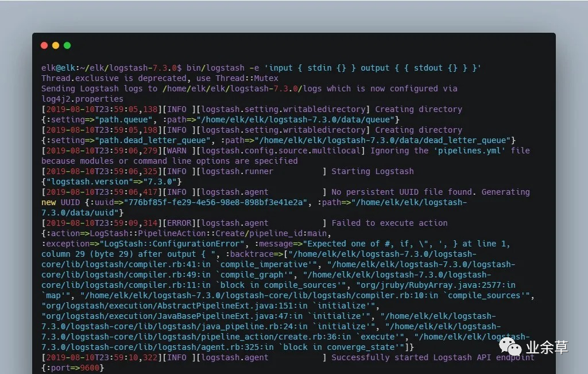Click 'compile_imperative' in the backtrace

click(x=264, y=264)
